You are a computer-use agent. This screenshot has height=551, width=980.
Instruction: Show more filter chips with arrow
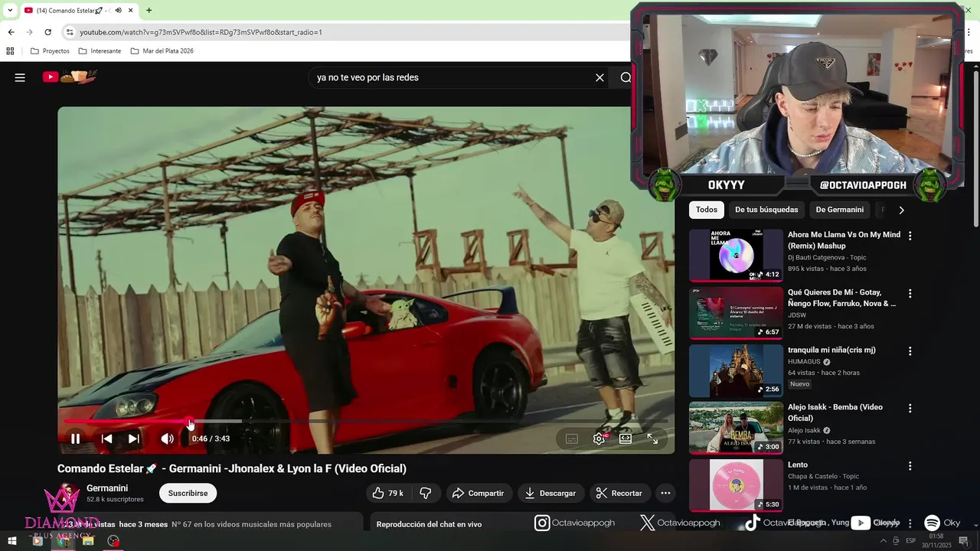tap(901, 210)
